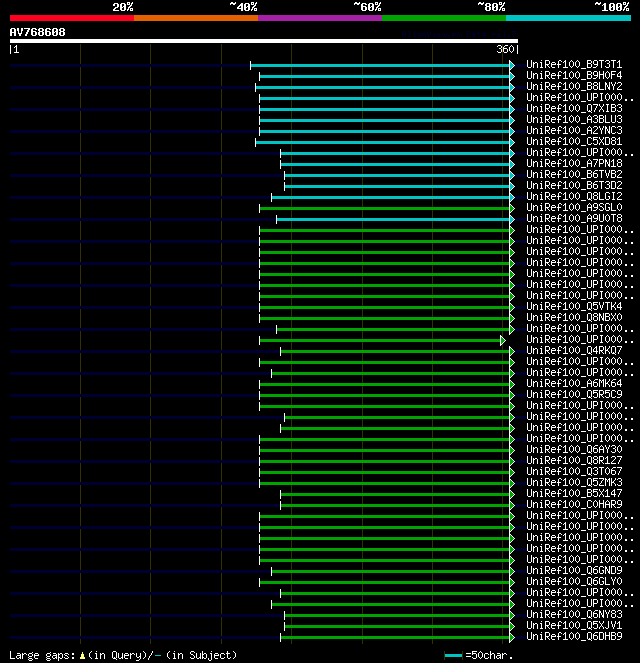Open hit UniRef100_A2YNC3 label
Image resolution: width=640 pixels, height=663 pixels.
click(x=574, y=130)
